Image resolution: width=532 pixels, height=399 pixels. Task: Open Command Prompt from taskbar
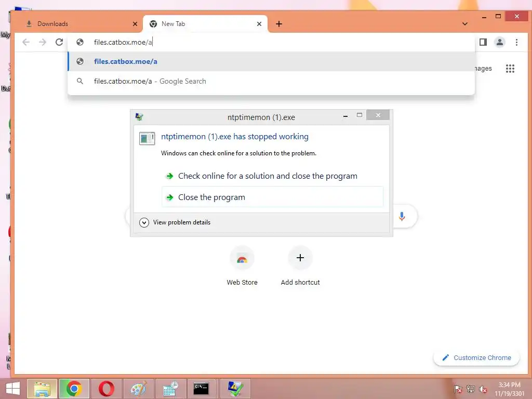(x=201, y=389)
